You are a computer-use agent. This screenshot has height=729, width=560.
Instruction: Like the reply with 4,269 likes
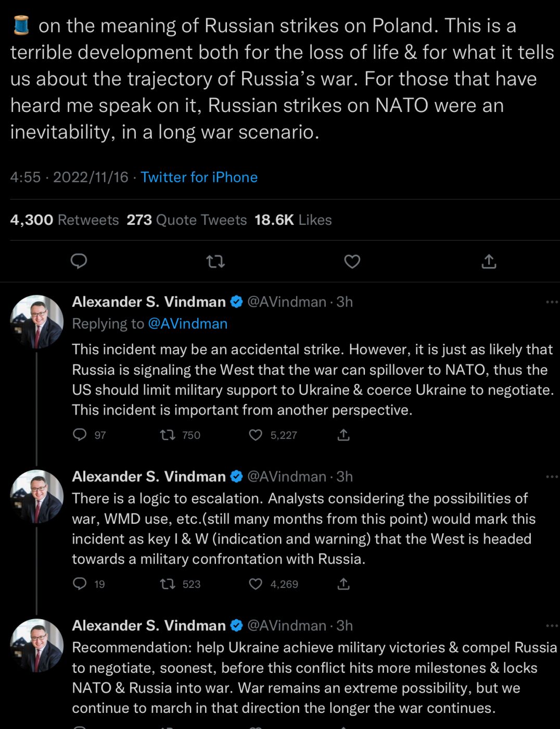(x=256, y=584)
